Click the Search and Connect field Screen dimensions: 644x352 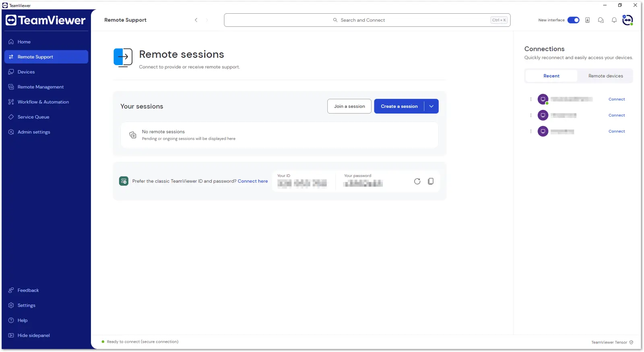(x=367, y=20)
